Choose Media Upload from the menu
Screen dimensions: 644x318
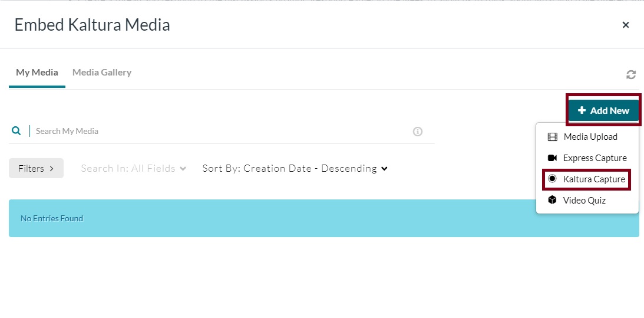click(x=590, y=137)
